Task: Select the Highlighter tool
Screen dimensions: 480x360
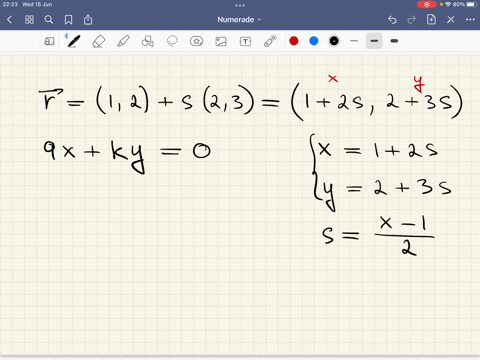Action: click(123, 41)
